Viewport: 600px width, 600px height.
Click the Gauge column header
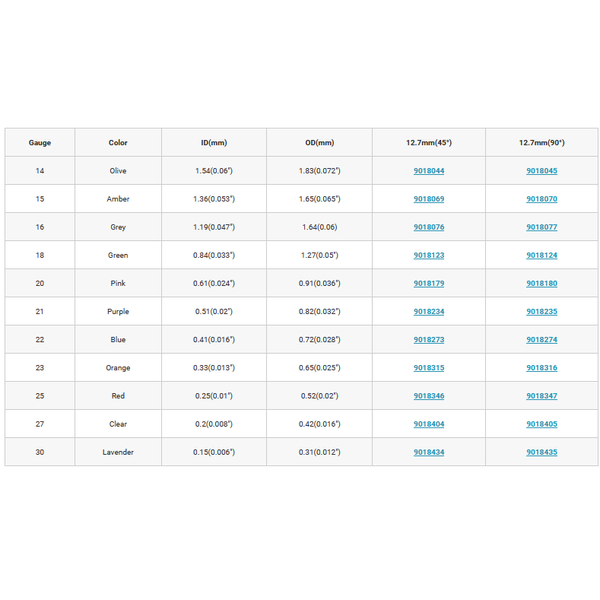[40, 143]
